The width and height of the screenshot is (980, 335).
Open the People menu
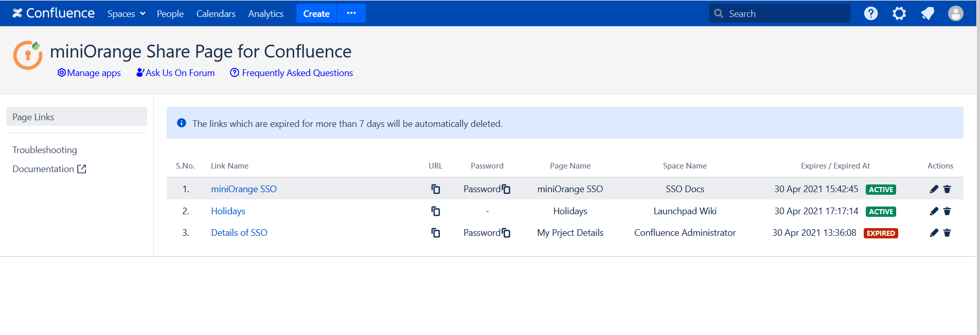pos(170,14)
